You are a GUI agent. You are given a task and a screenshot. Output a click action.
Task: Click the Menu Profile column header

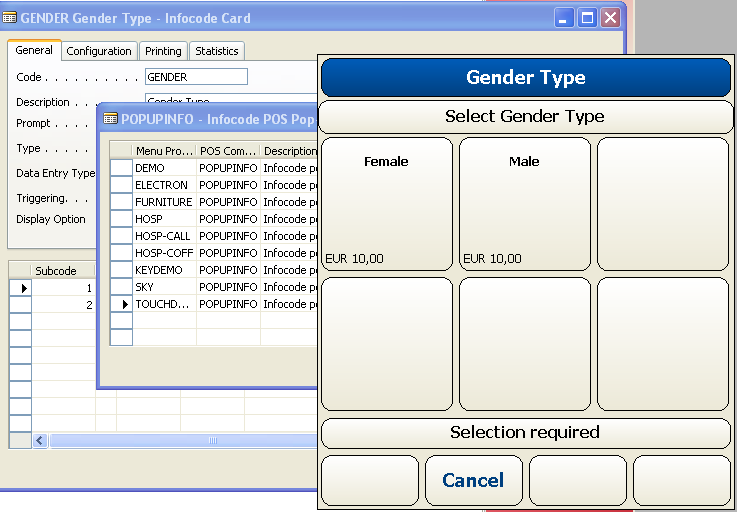tap(164, 151)
